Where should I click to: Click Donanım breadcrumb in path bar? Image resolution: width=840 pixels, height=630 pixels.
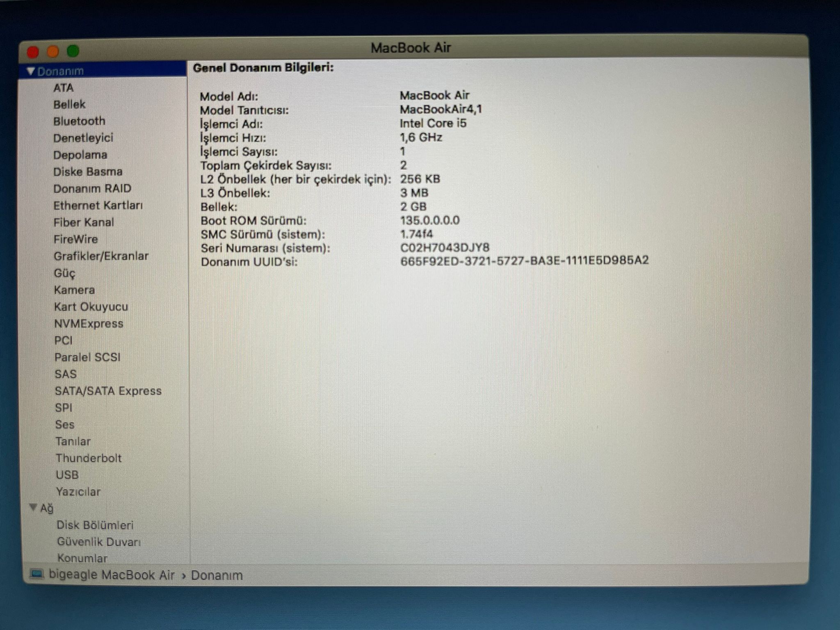pos(217,575)
